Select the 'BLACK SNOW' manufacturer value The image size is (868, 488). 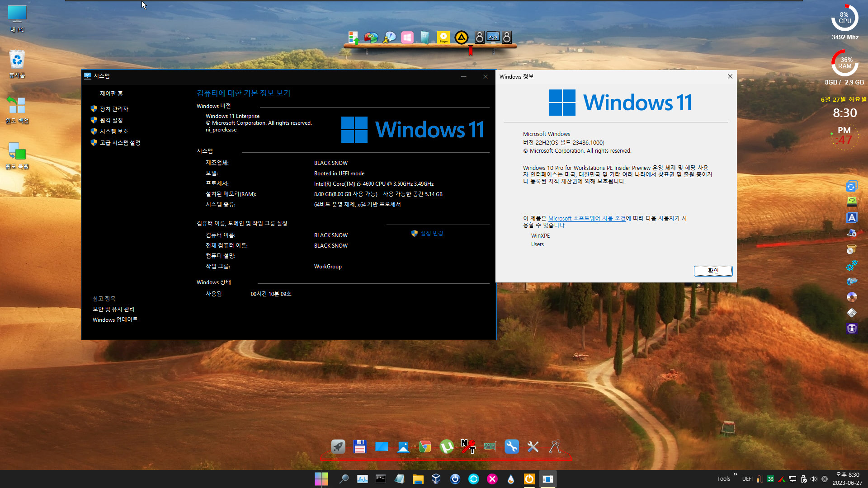pyautogui.click(x=331, y=163)
